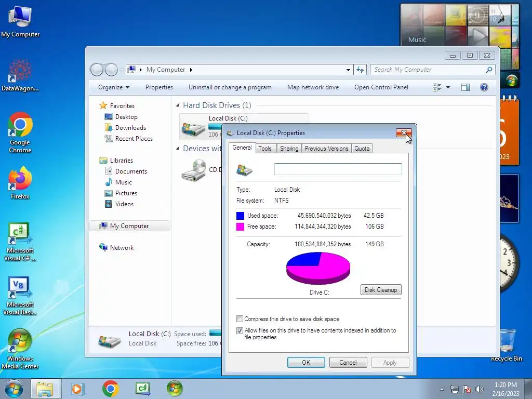
Task: Select Network in navigation pane
Action: click(122, 248)
